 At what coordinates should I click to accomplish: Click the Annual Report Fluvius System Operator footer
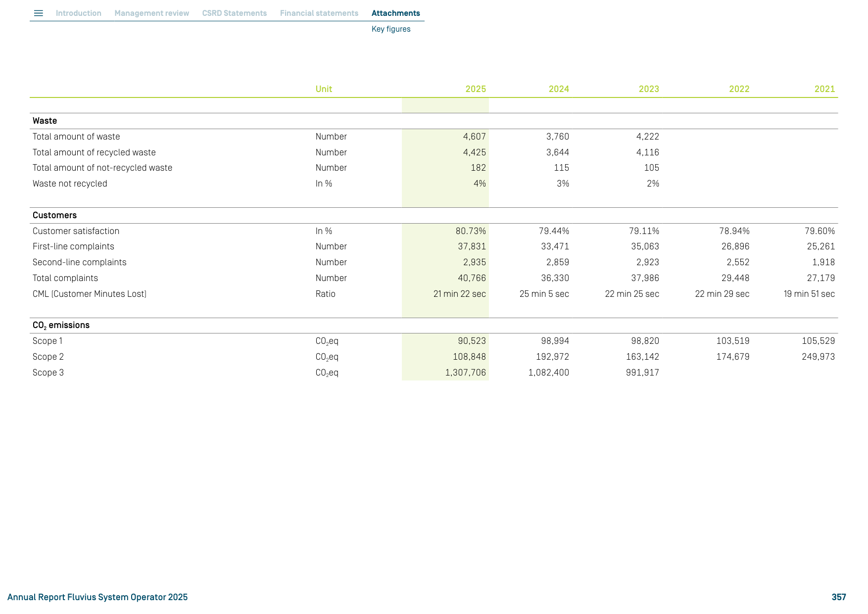(x=97, y=597)
